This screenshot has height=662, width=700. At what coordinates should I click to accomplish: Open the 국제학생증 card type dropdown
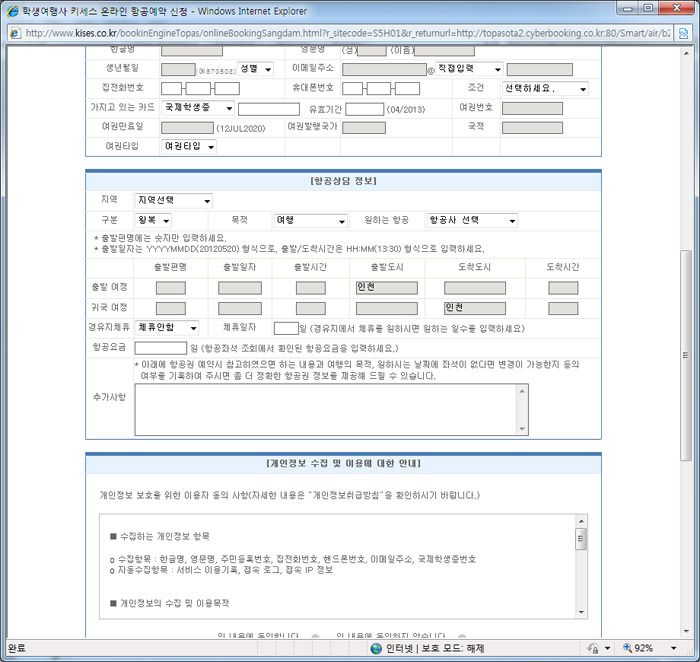pos(198,108)
